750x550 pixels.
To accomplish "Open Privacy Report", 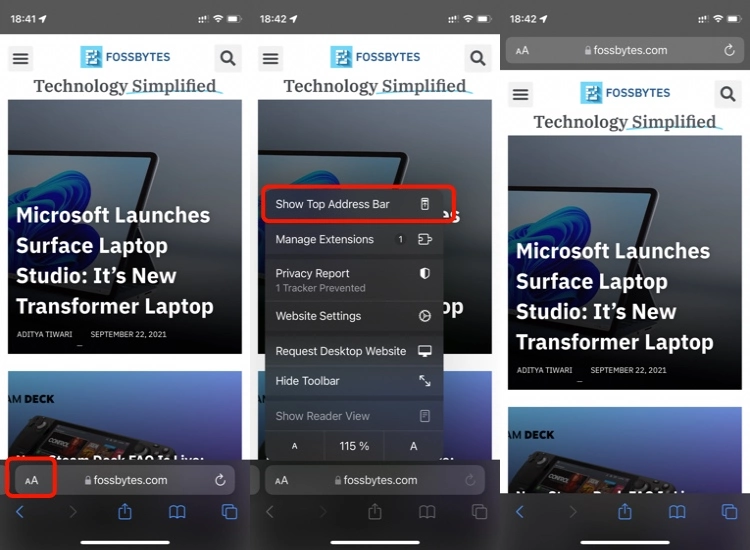I will [354, 280].
